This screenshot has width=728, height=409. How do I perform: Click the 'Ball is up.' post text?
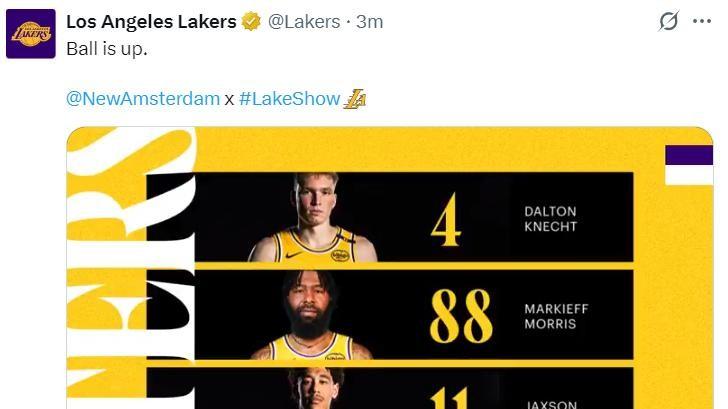click(x=107, y=49)
